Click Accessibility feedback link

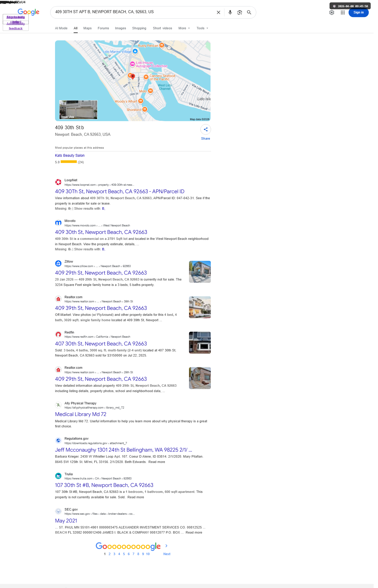point(16,26)
